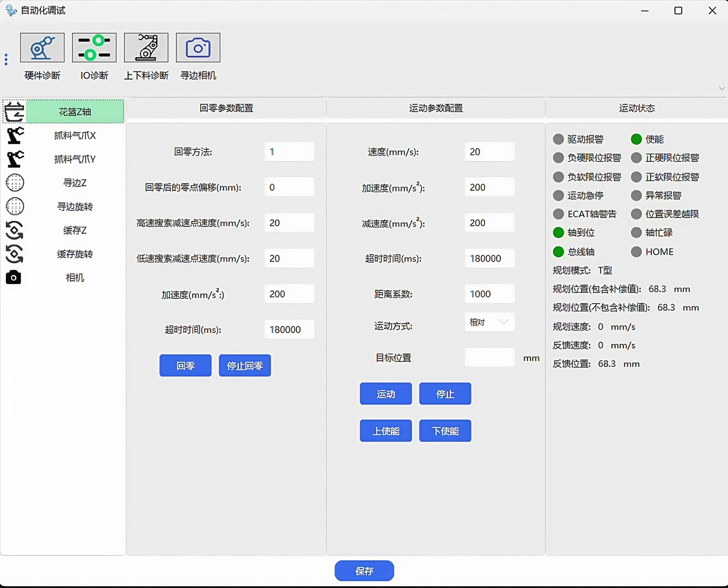Click the 相机 camera icon in sidebar
728x588 pixels.
pyautogui.click(x=14, y=278)
